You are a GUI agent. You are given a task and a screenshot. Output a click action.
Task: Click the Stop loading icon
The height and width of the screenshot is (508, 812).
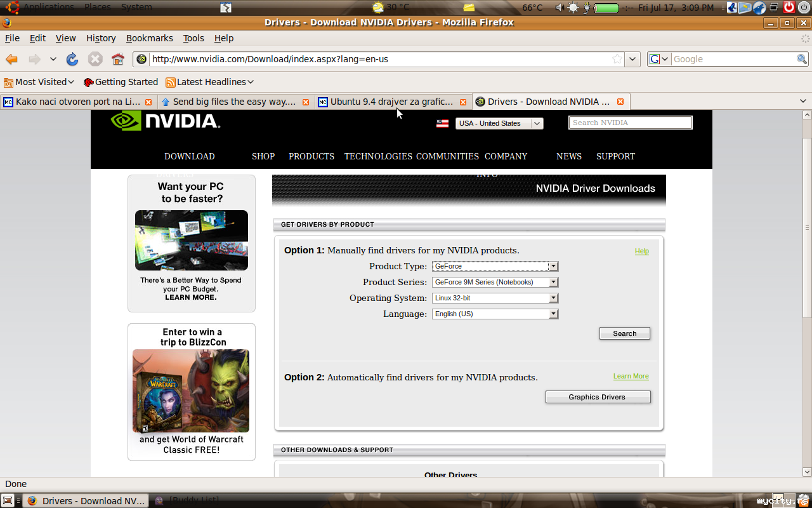(x=95, y=59)
